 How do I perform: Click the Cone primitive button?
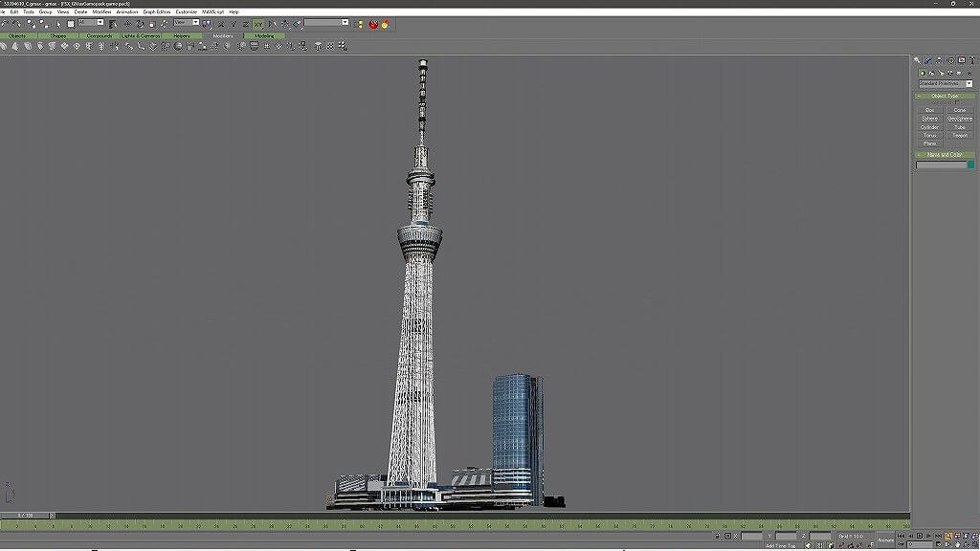(959, 110)
